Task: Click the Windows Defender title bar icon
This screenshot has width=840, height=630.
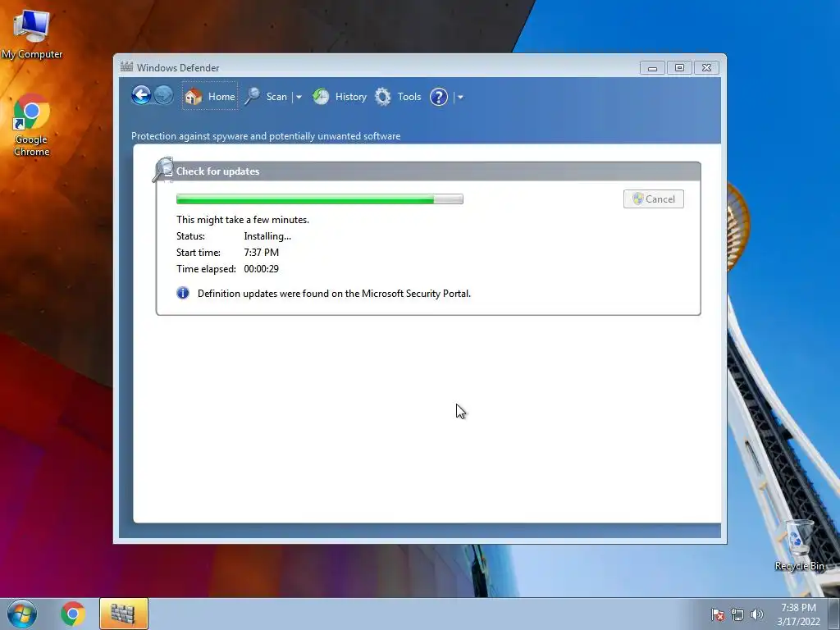Action: click(x=126, y=67)
